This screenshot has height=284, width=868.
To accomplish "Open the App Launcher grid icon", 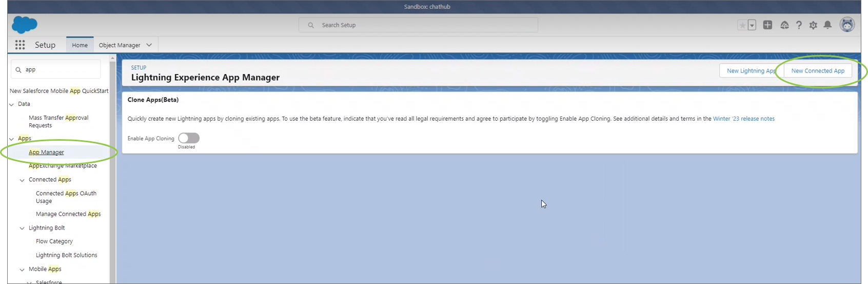I will (x=20, y=45).
